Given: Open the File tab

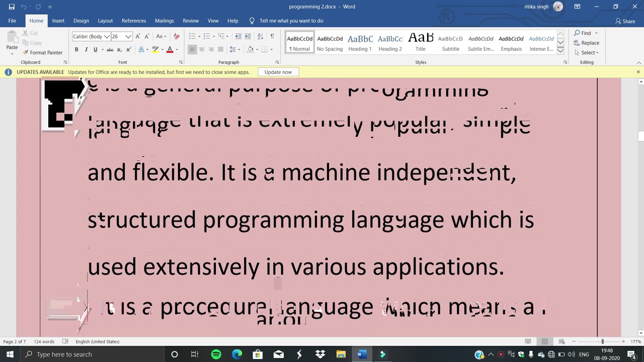Looking at the screenshot, I should tap(12, 21).
